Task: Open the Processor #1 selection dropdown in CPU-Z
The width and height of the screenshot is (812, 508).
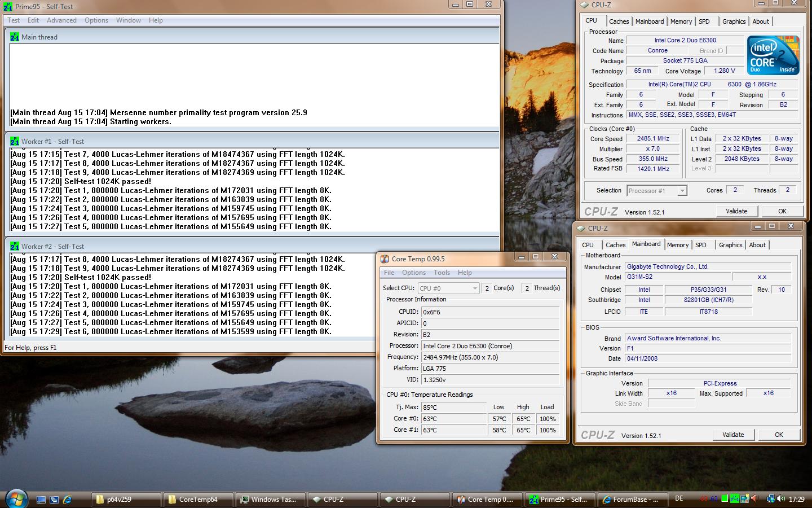Action: coord(657,191)
